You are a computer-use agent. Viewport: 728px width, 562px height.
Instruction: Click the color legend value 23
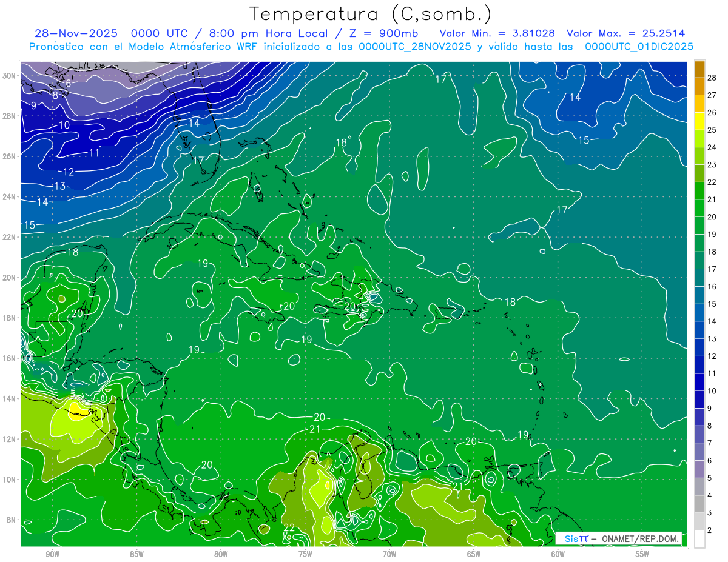(712, 165)
